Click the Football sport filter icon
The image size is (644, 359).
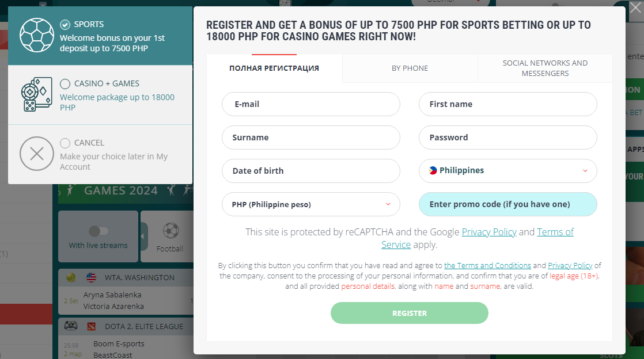(171, 231)
